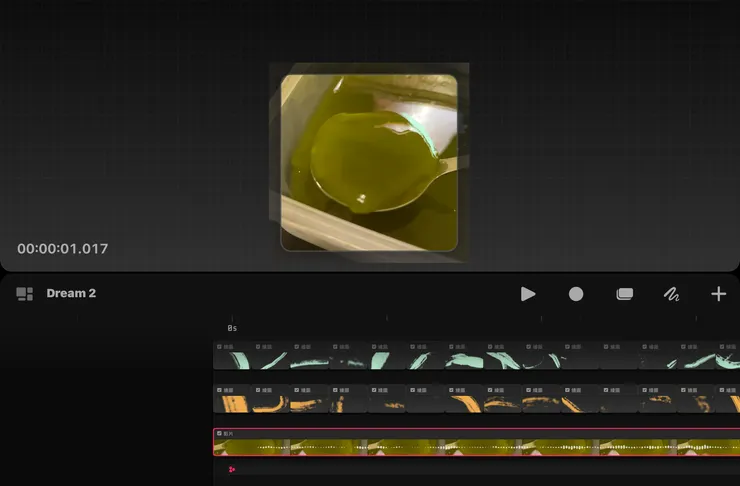Toggle the checkbox on the pink-outlined video track
This screenshot has width=740, height=486.
[x=219, y=433]
